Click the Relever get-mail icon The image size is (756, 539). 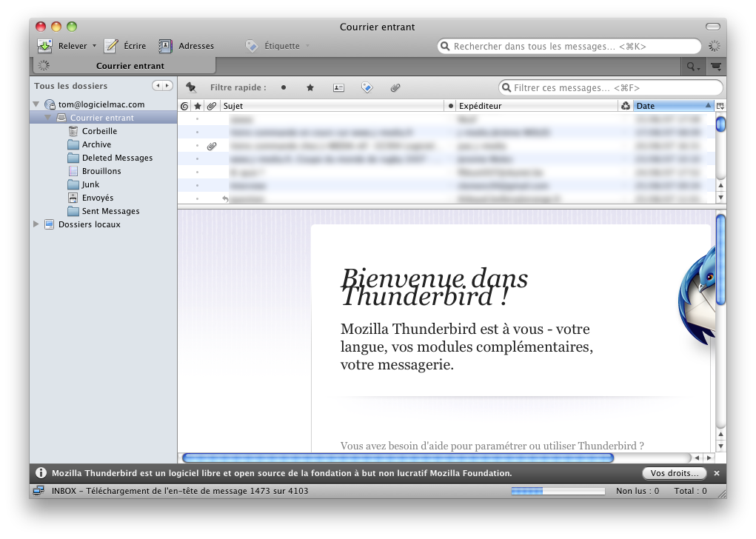44,46
